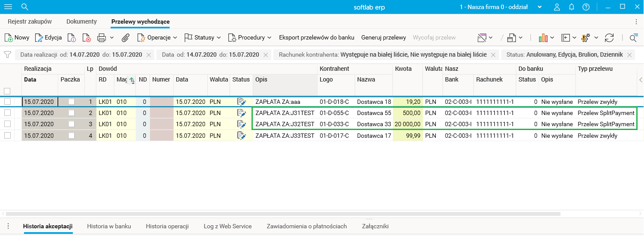Open Historia w banku tab
Screen dimensions: 644x236
click(x=109, y=226)
